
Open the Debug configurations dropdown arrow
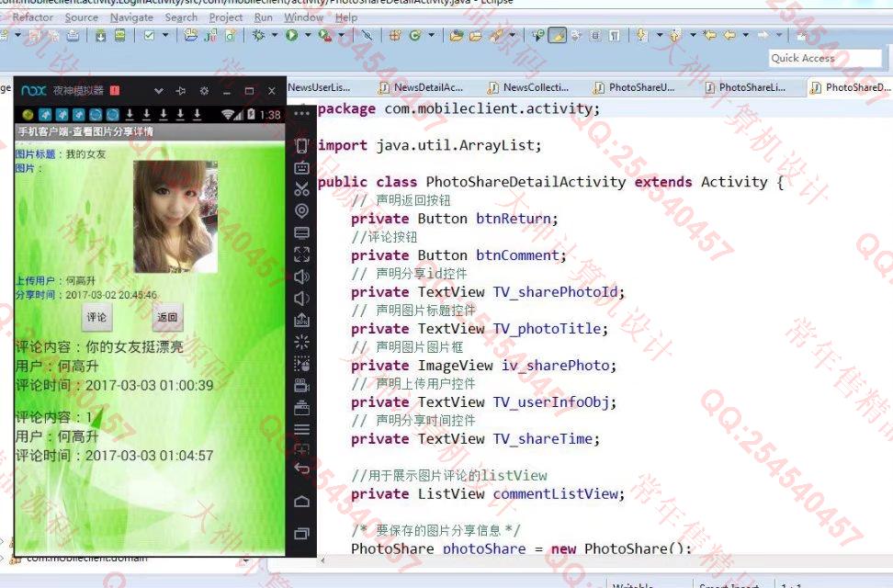click(x=275, y=36)
